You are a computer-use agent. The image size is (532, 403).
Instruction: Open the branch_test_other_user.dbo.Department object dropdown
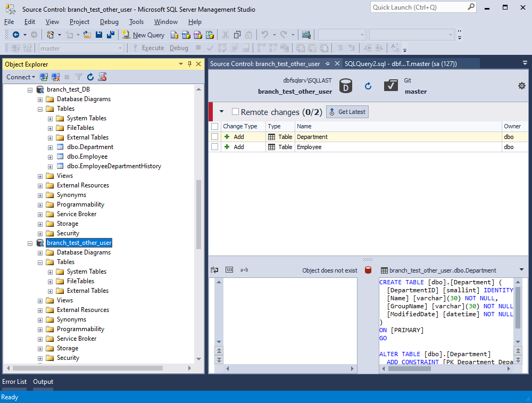click(x=521, y=270)
